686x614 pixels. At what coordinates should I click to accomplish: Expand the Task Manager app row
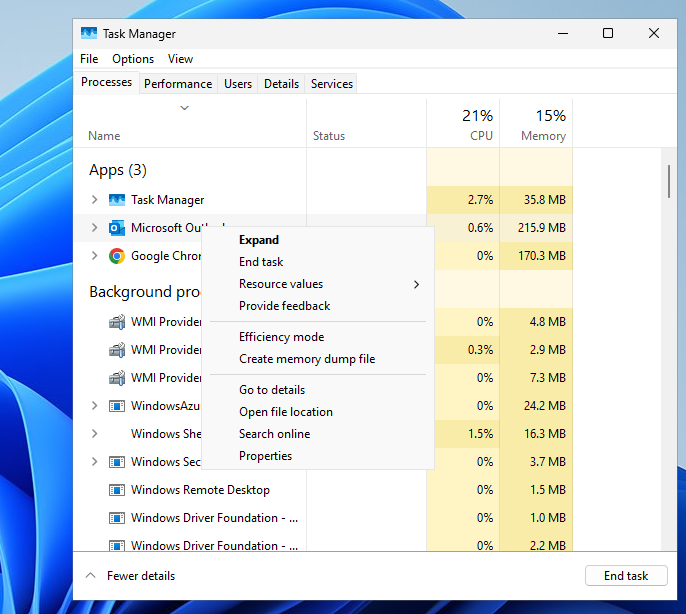[x=95, y=200]
